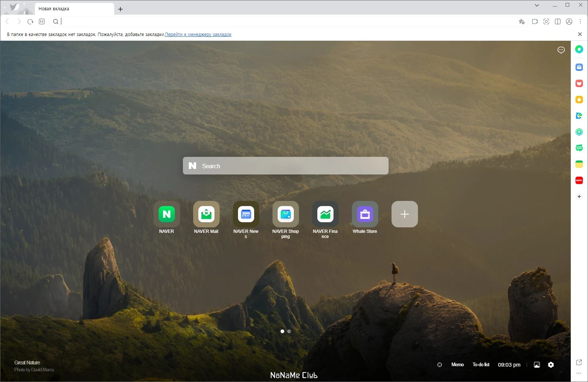Viewport: 588px width, 382px height.
Task: Open the To-do list widget
Action: click(481, 365)
